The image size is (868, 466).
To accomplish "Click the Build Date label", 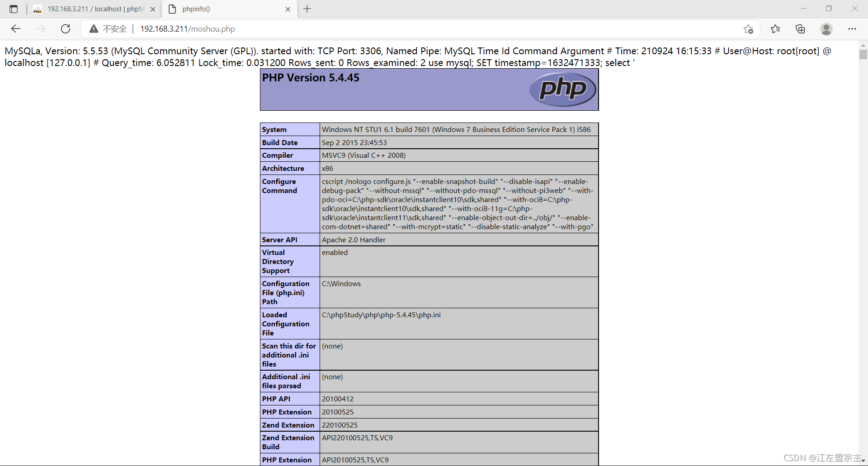I will [280, 143].
